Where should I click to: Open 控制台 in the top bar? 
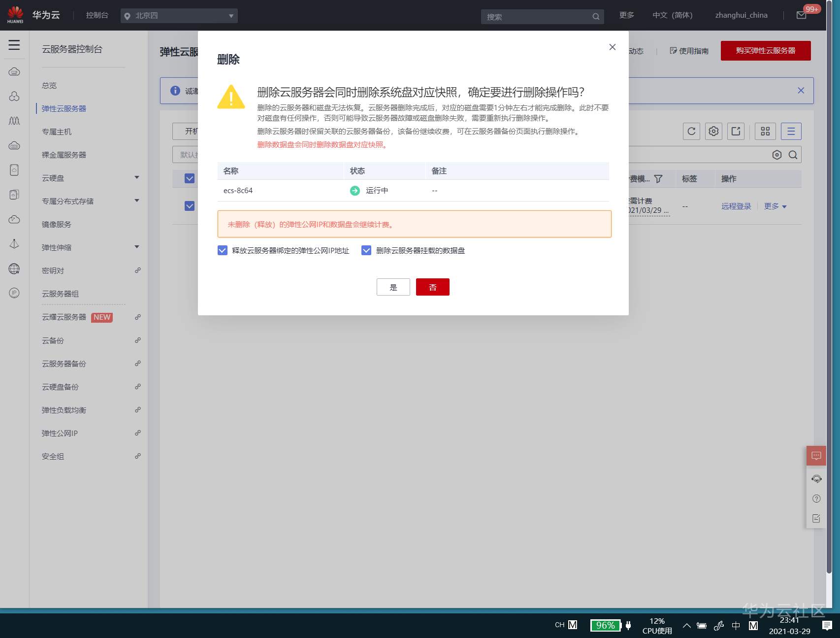click(x=97, y=15)
